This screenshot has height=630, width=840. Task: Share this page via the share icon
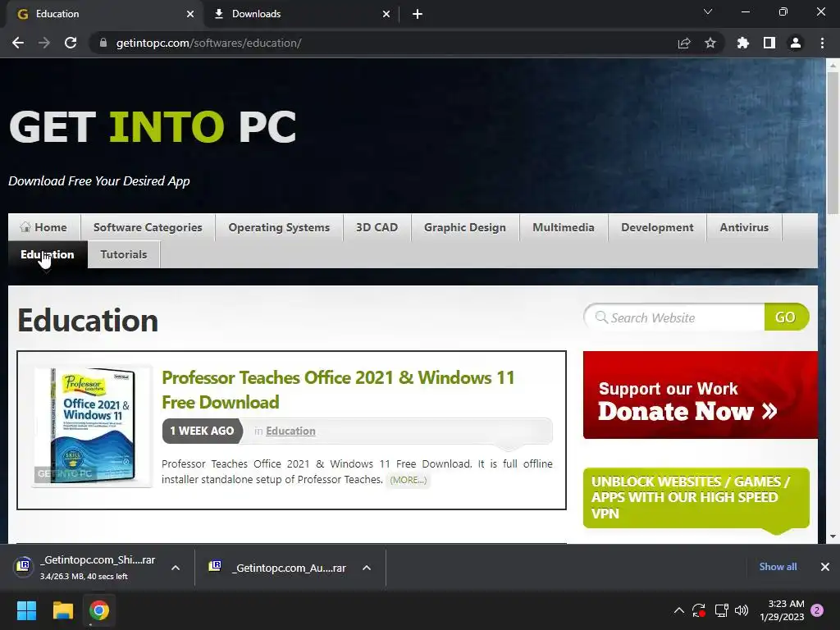coord(684,43)
